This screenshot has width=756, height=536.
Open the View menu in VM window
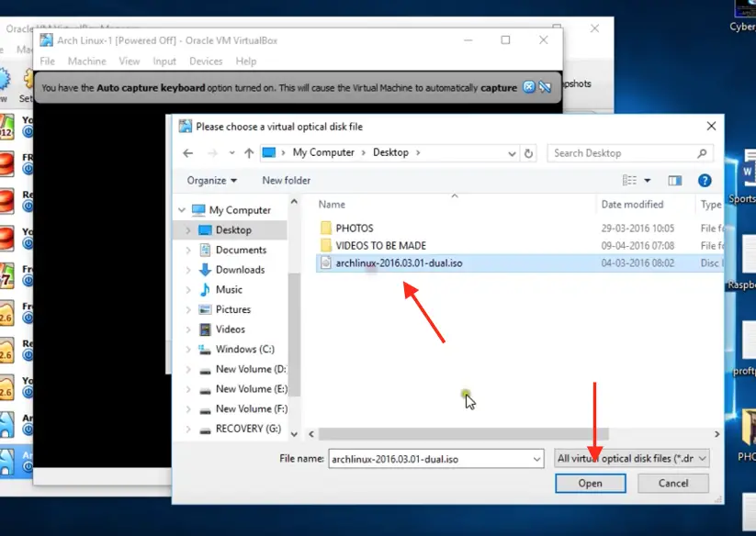tap(130, 61)
